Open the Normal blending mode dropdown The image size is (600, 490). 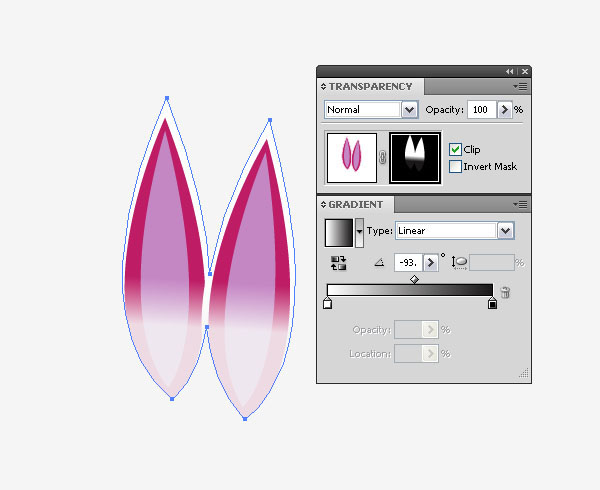[409, 110]
